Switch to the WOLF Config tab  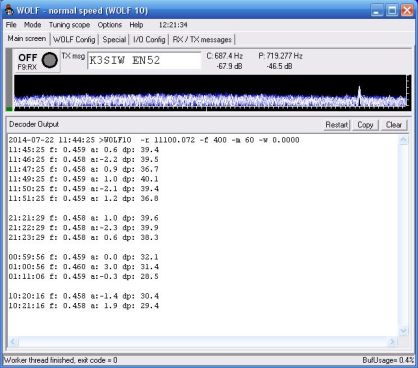pos(74,40)
